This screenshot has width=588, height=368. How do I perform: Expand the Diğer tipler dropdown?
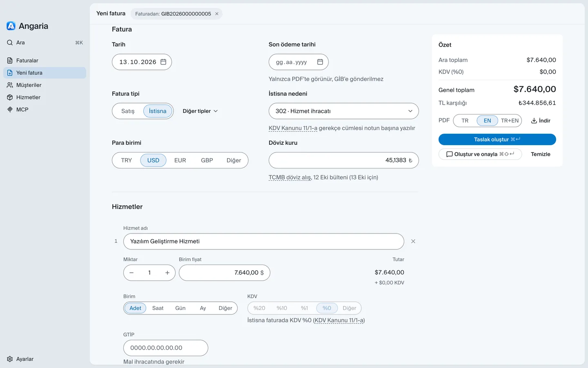point(200,111)
